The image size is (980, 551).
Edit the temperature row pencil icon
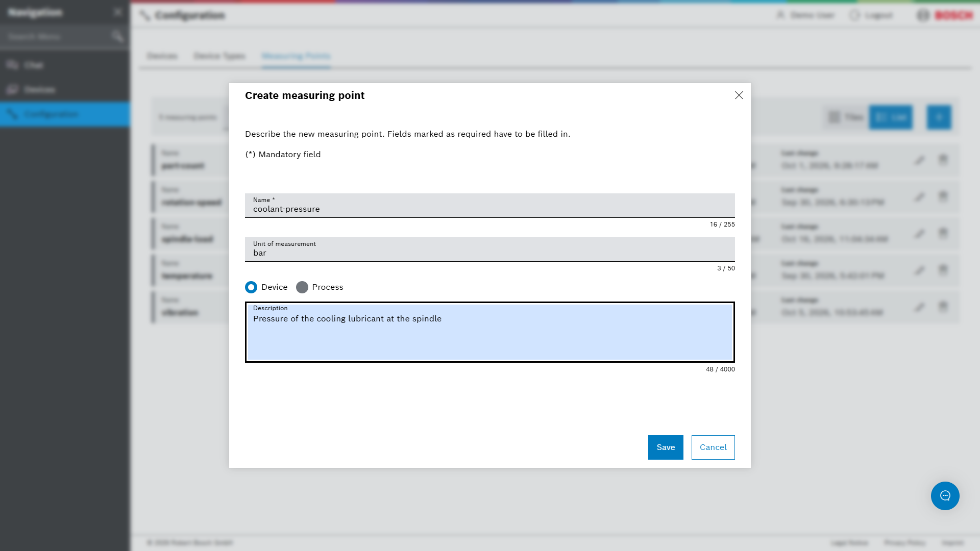click(x=919, y=270)
